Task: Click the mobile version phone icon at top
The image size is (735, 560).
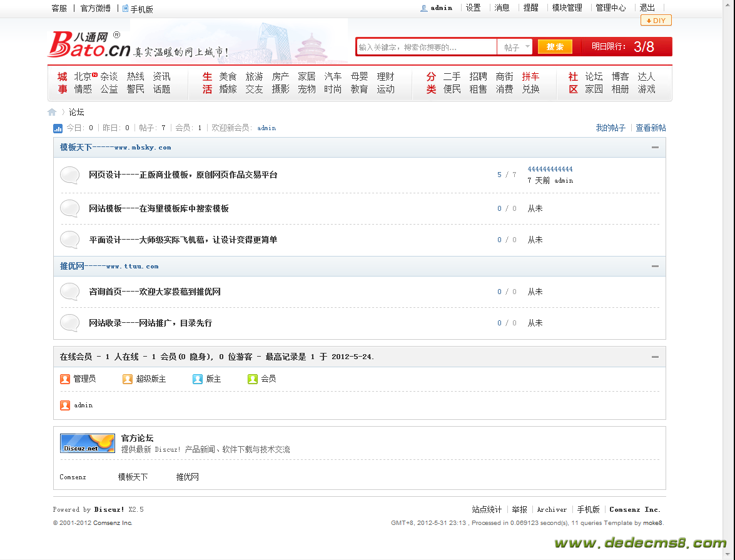Action: 126,9
